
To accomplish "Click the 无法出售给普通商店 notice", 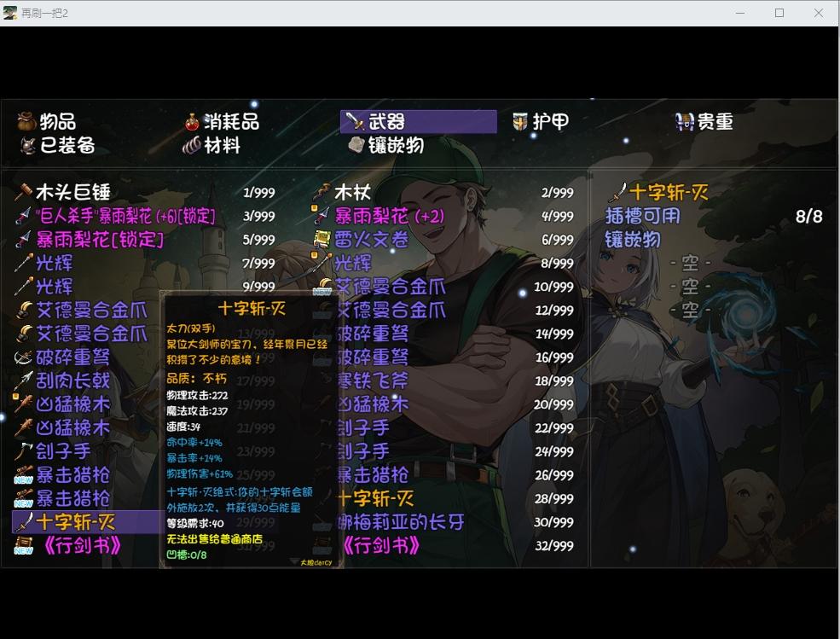I will (x=214, y=538).
